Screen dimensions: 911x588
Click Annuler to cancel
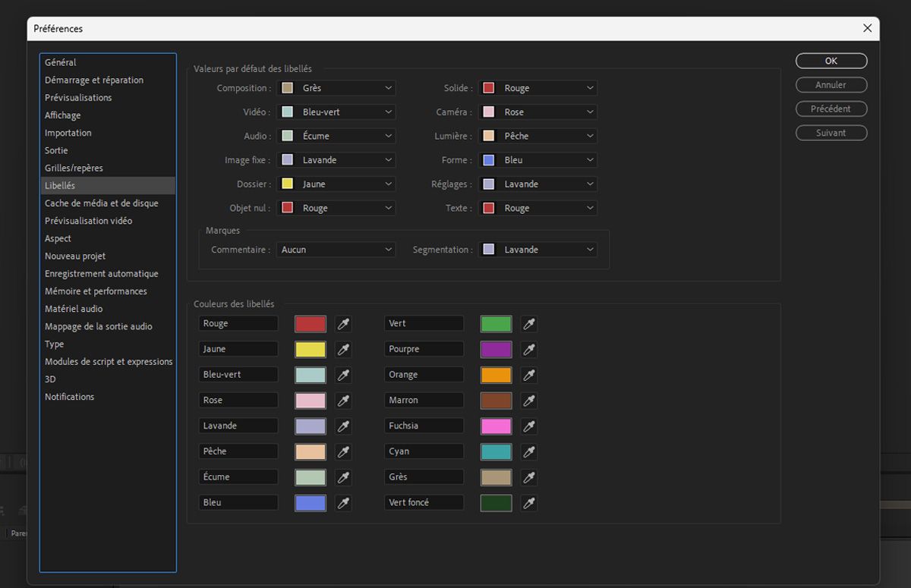831,85
